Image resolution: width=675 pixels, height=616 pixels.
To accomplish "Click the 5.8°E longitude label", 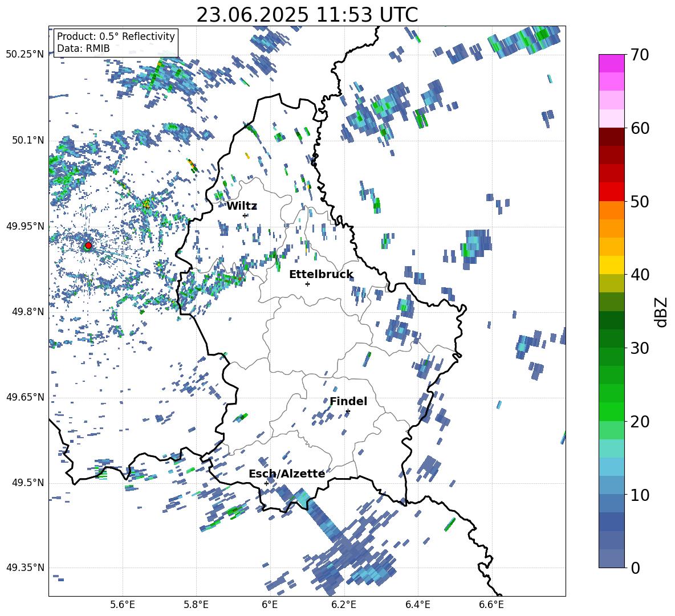I will [196, 605].
